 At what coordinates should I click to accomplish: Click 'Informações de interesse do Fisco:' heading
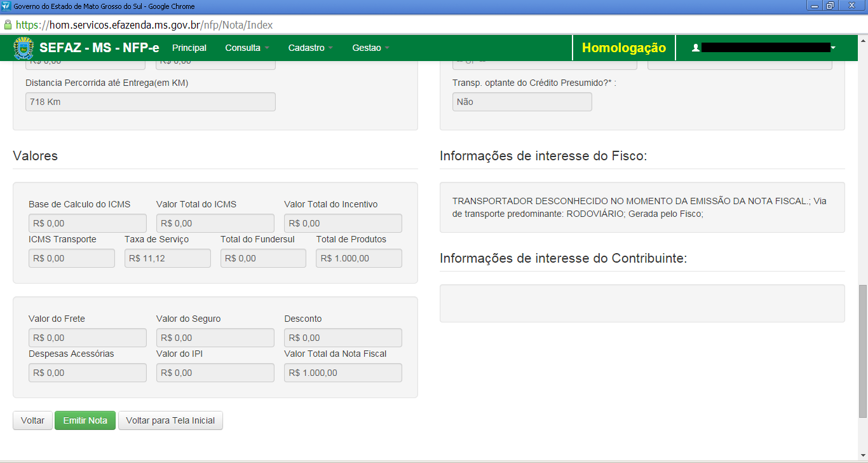pyautogui.click(x=543, y=156)
